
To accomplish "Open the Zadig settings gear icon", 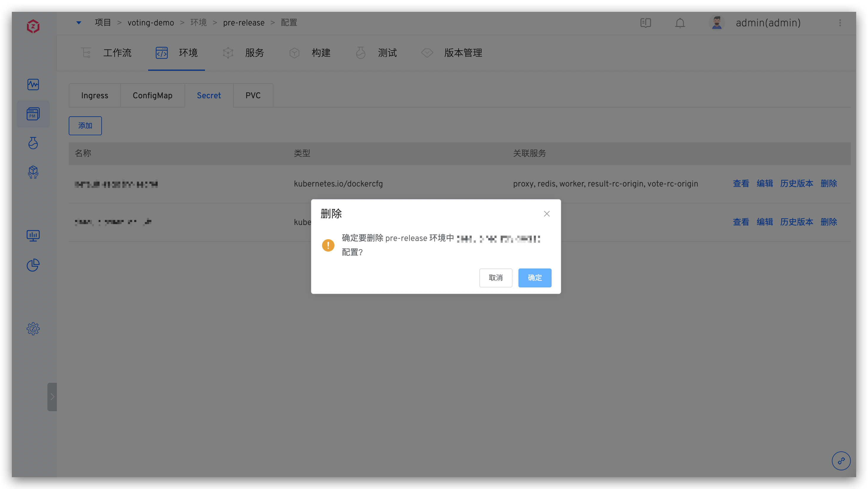I will click(x=33, y=329).
